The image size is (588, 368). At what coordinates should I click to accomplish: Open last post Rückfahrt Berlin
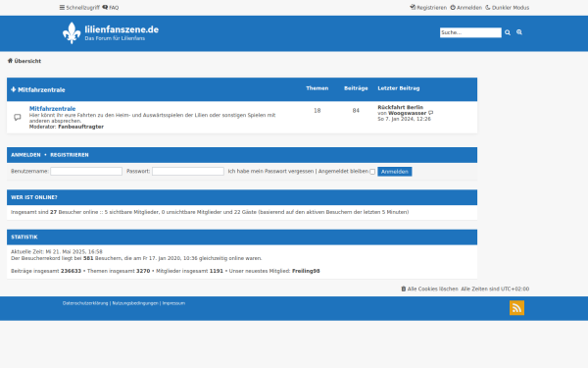pos(400,107)
